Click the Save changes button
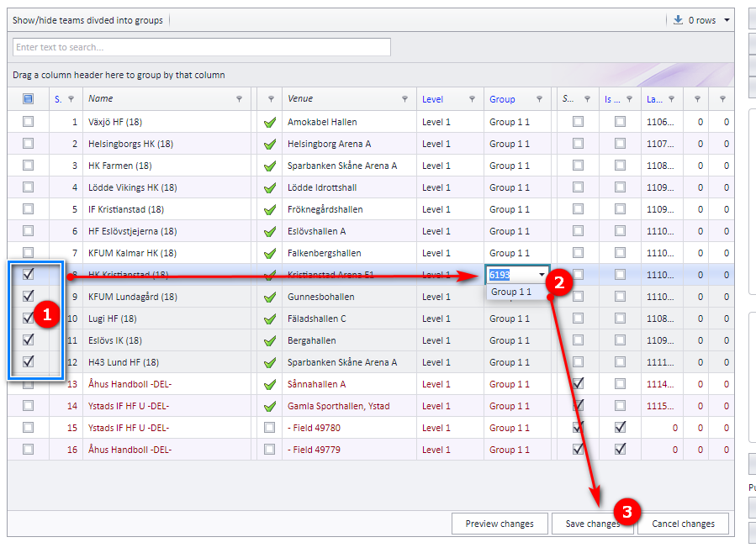 point(593,524)
